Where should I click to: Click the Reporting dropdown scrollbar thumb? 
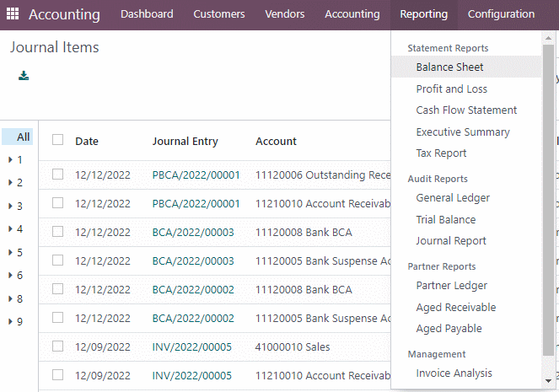point(548,200)
